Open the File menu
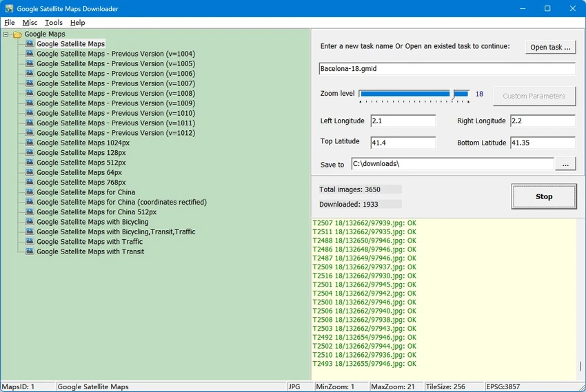 pyautogui.click(x=10, y=23)
